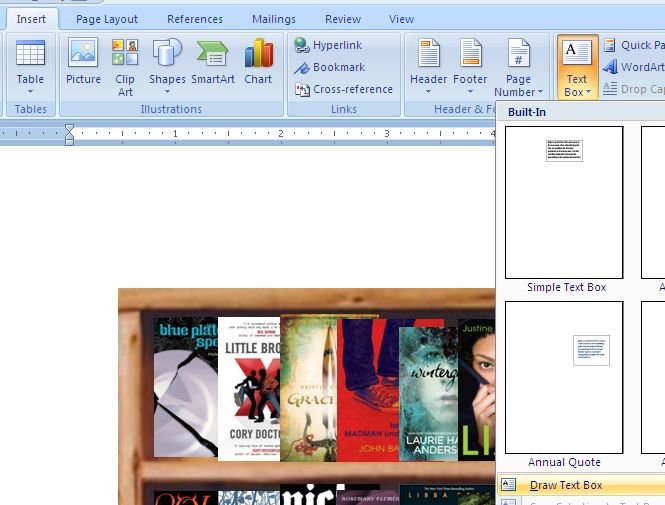665x505 pixels.
Task: Click the Text Box icon
Action: tap(577, 53)
